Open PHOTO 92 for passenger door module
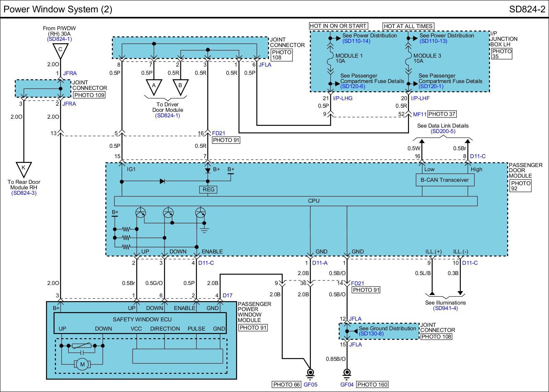The height and width of the screenshot is (392, 549). (520, 186)
